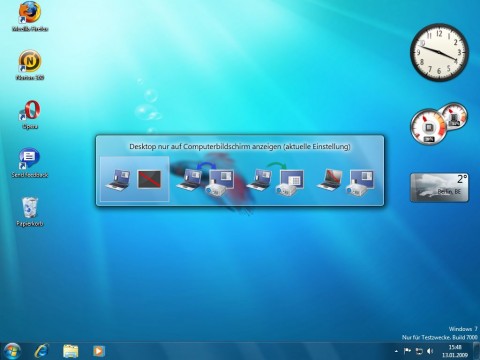Image resolution: width=480 pixels, height=360 pixels.
Task: Open Windows Explorer folder in taskbar
Action: 70,351
